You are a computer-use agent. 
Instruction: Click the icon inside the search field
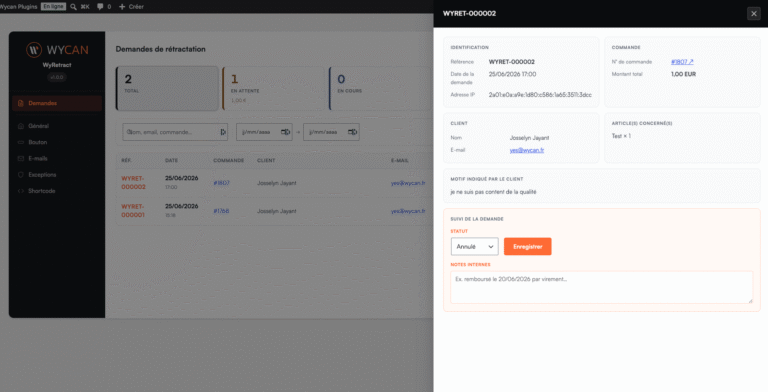(223, 132)
